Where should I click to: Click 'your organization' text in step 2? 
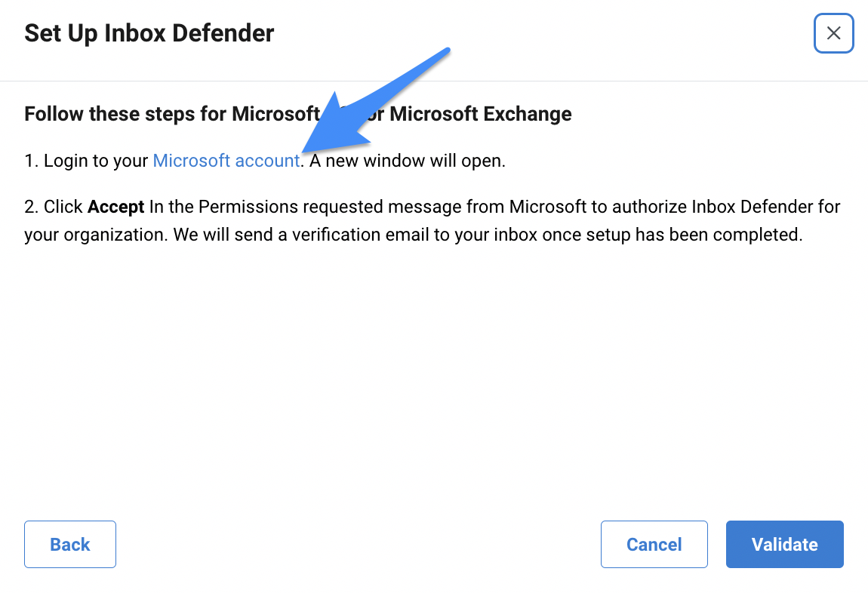[x=96, y=235]
